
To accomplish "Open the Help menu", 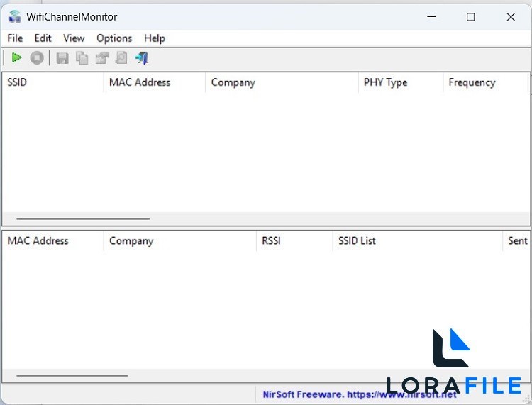I will (x=155, y=38).
